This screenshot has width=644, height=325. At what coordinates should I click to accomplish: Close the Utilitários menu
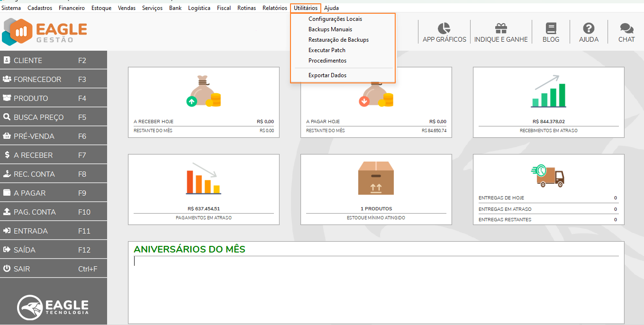click(306, 8)
